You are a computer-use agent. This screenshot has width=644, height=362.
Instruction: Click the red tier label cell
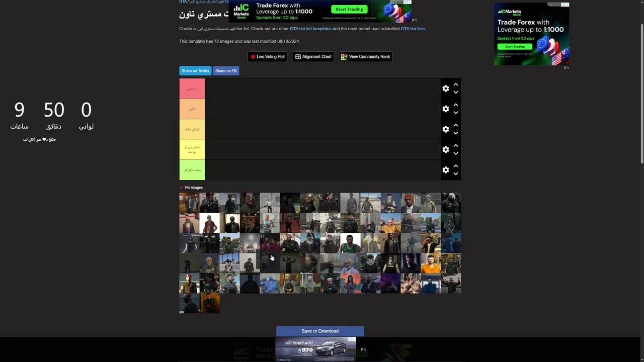(x=192, y=88)
